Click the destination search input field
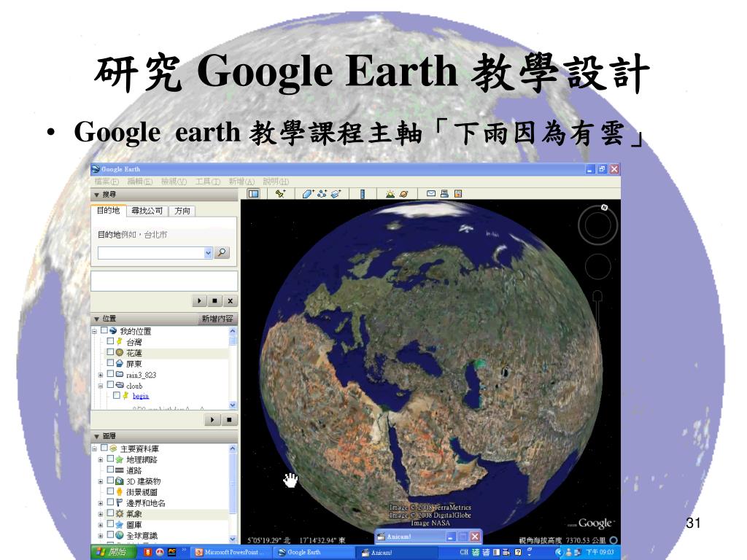This screenshot has height=560, width=747. [151, 253]
